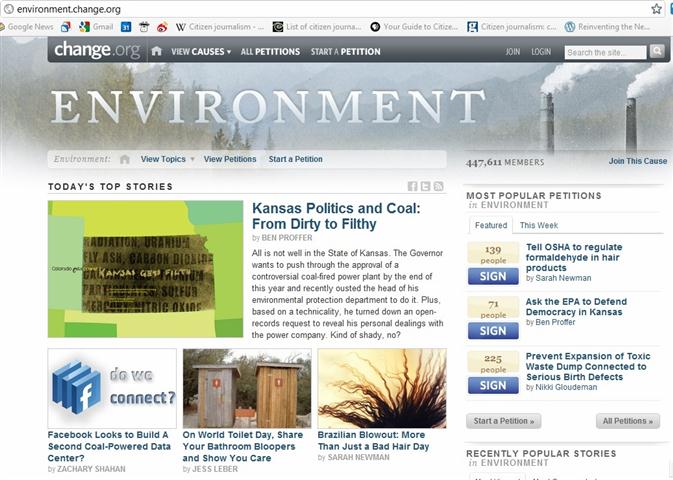Screen dimensions: 673x480
Task: Open Ask the EPA to Defend Democracy link
Action: (x=576, y=307)
